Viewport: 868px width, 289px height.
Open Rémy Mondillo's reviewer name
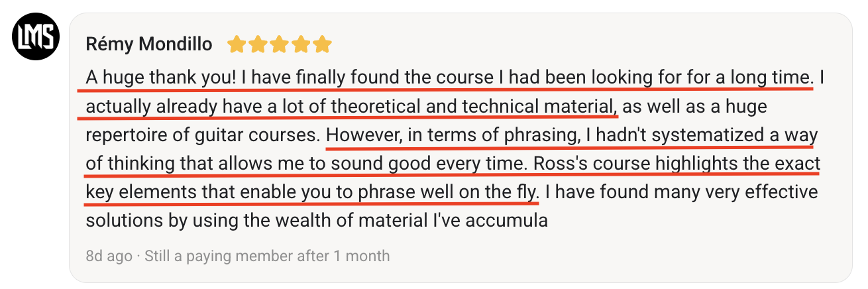coord(149,44)
